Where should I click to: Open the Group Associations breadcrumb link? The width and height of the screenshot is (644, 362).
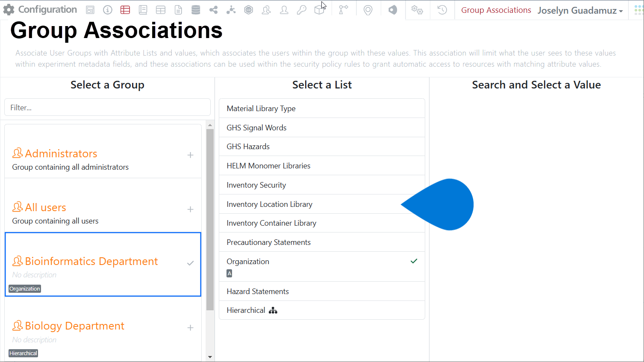pyautogui.click(x=496, y=10)
